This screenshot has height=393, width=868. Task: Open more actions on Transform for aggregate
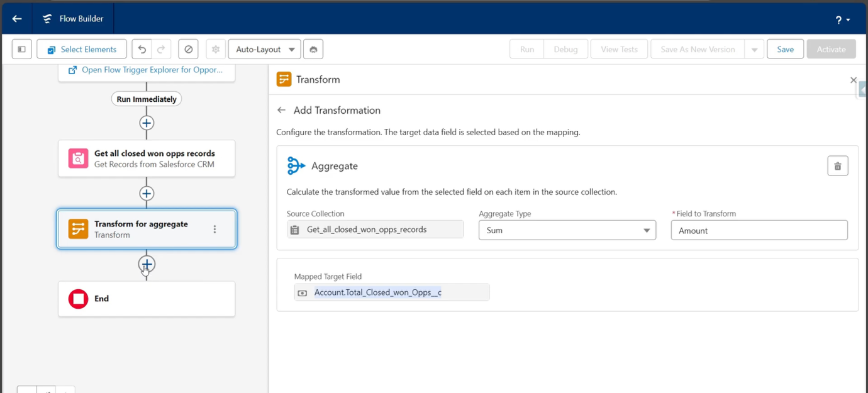coord(214,229)
